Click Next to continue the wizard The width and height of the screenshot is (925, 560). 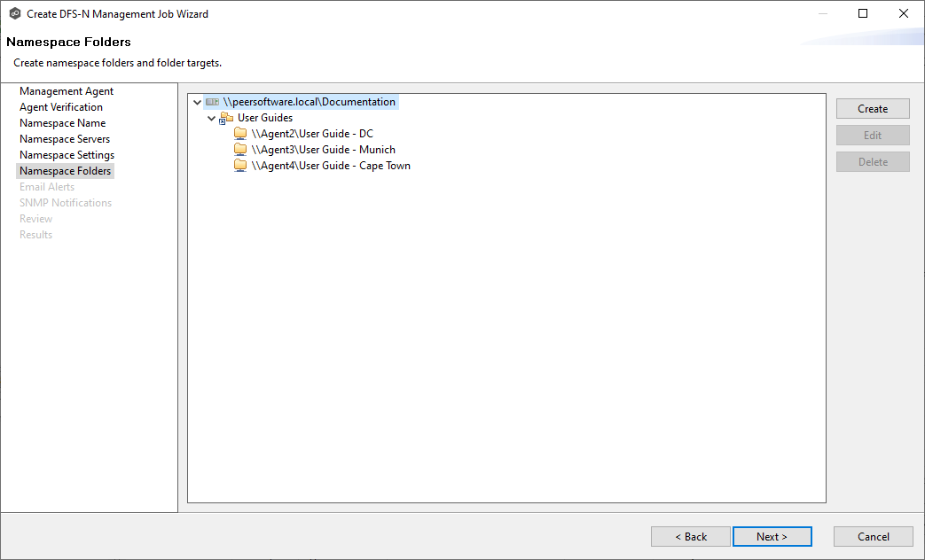tap(772, 537)
